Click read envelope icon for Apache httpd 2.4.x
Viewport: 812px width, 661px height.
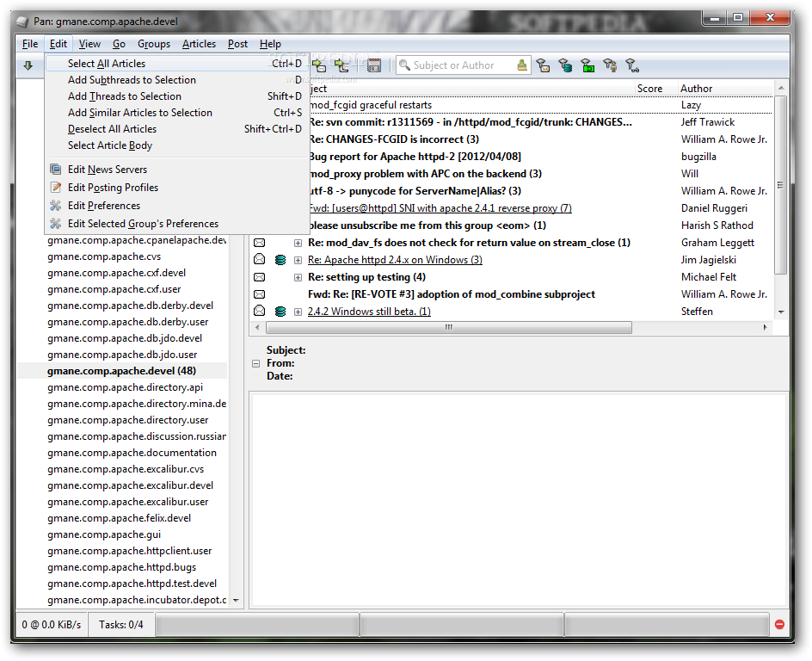click(x=260, y=260)
